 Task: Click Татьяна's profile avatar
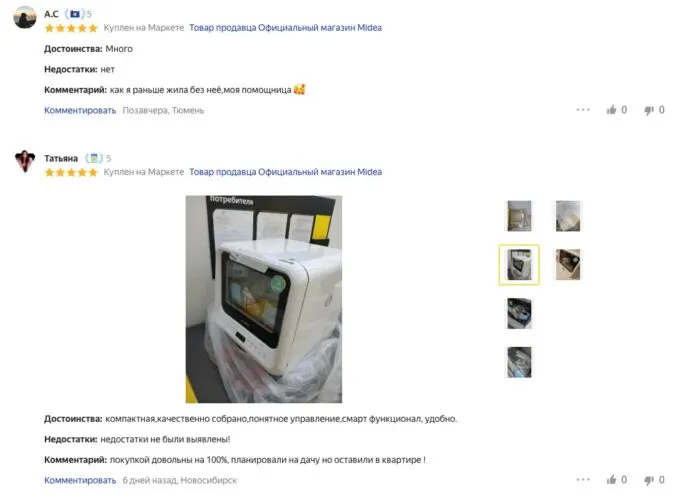(x=25, y=161)
